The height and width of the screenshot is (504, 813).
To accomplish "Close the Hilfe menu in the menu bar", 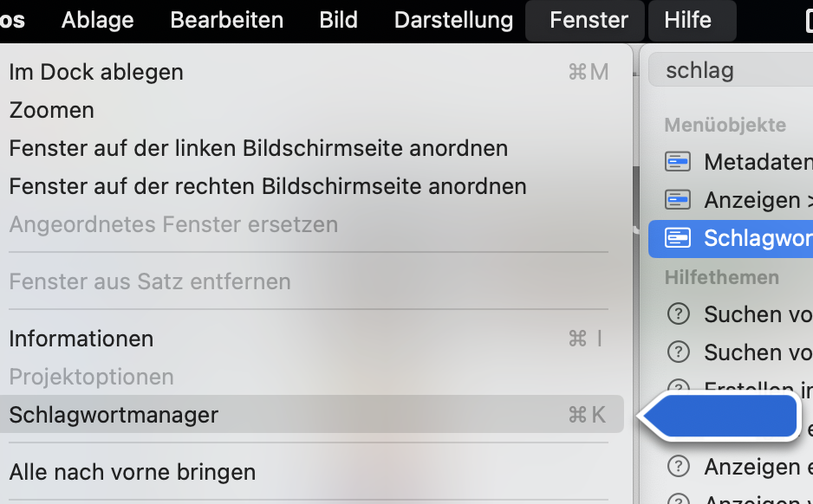I will (687, 20).
